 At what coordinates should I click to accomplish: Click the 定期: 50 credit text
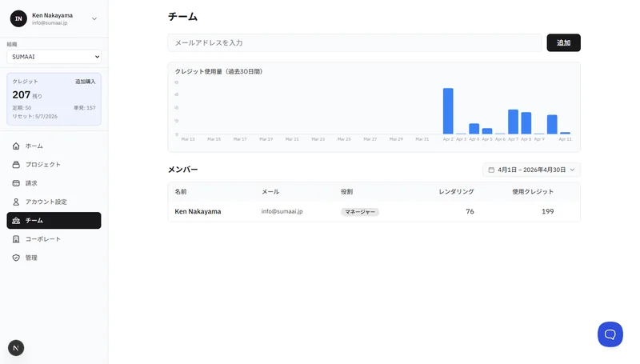pyautogui.click(x=22, y=108)
